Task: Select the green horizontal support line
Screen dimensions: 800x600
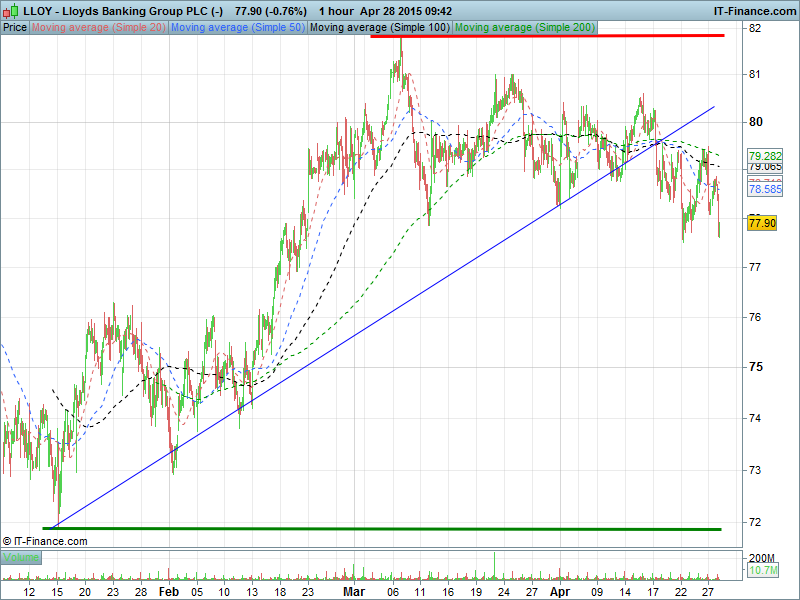Action: click(380, 529)
